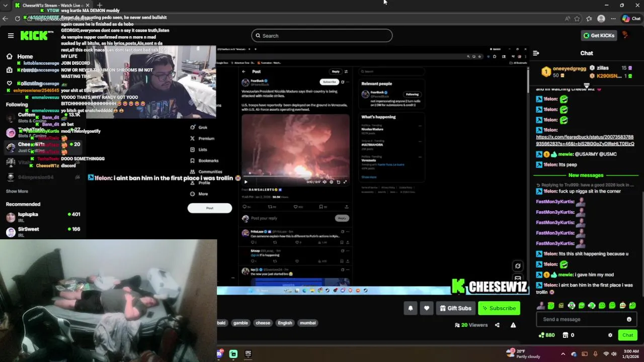This screenshot has width=644, height=362.
Task: Click Following button next to FearBuck
Action: pyautogui.click(x=412, y=94)
